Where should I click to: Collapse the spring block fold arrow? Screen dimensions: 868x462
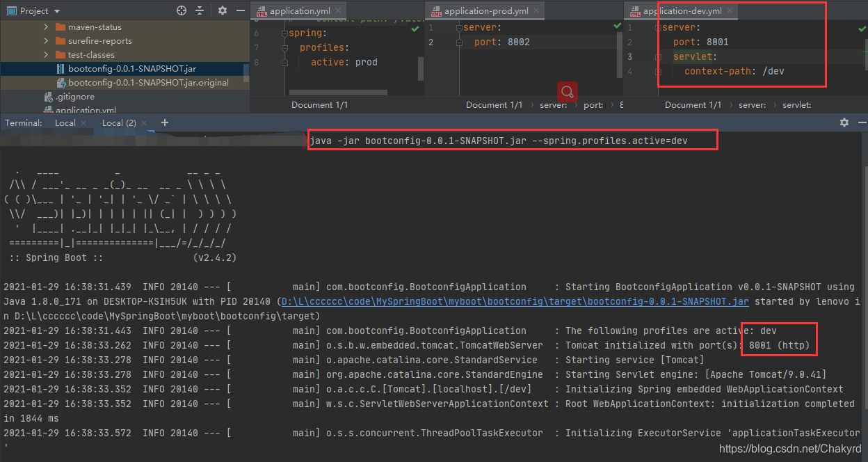[x=284, y=33]
